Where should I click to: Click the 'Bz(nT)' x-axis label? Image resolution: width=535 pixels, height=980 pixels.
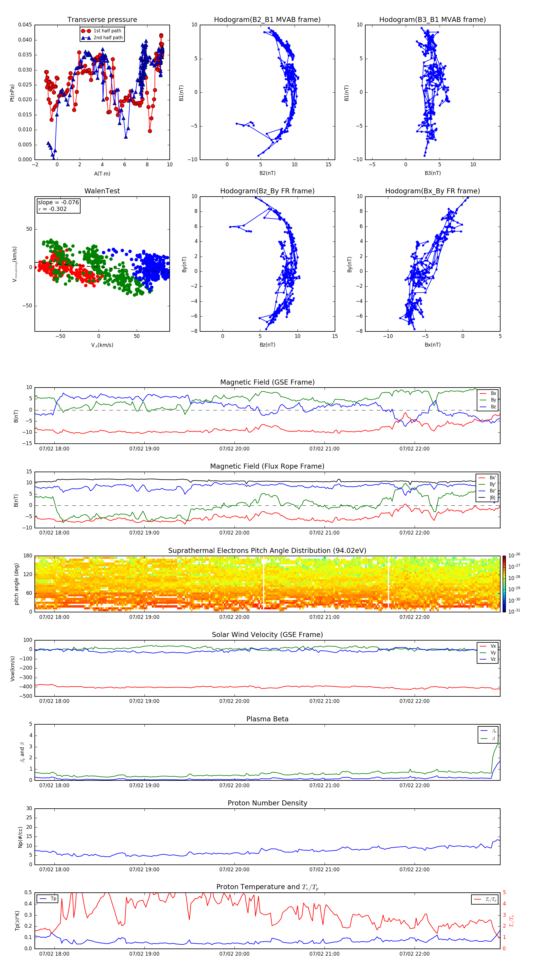tap(267, 345)
